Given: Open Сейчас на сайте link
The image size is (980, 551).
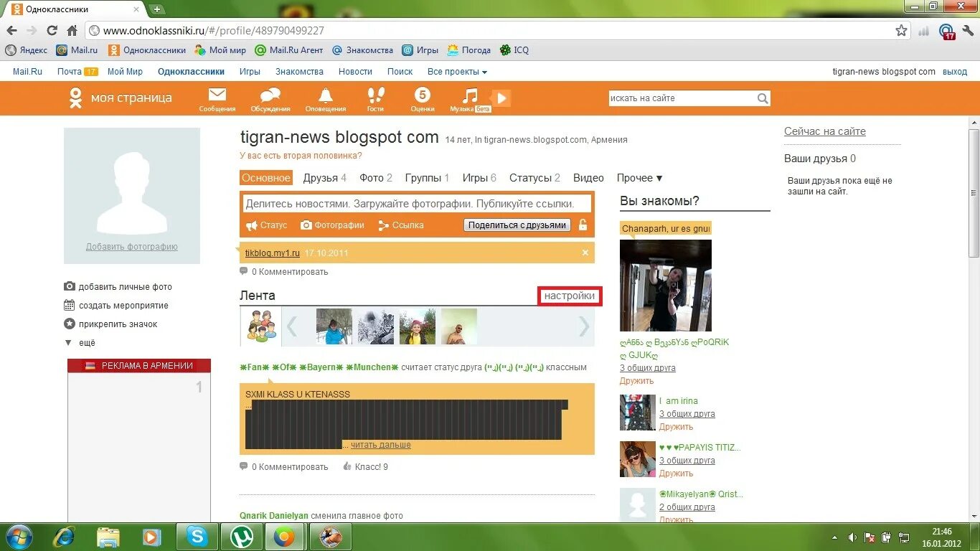Looking at the screenshot, I should [825, 131].
